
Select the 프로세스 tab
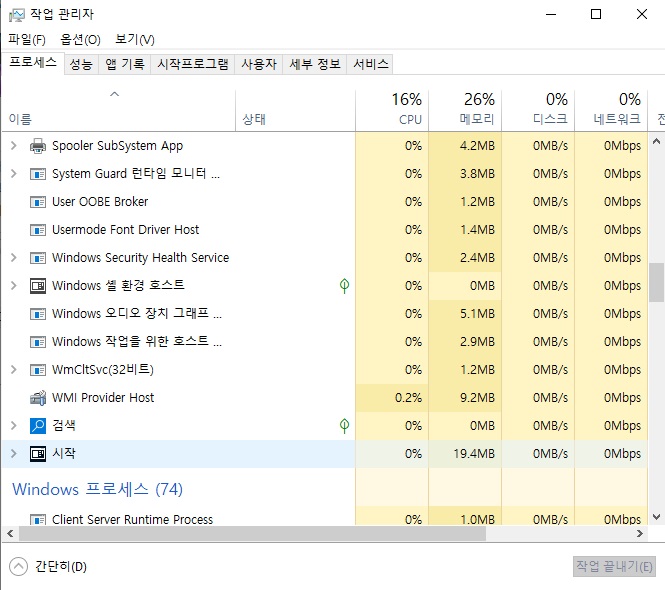[x=33, y=63]
